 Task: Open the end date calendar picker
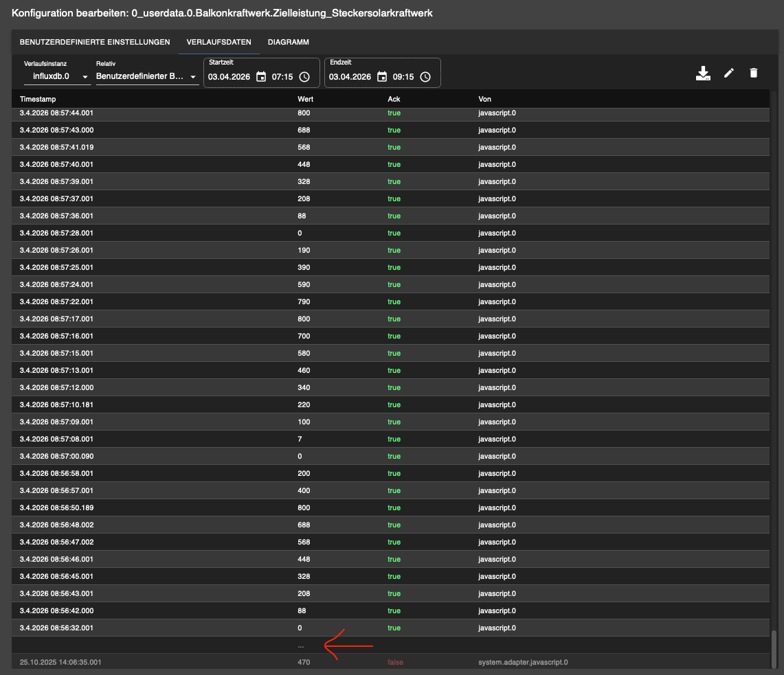pyautogui.click(x=381, y=77)
